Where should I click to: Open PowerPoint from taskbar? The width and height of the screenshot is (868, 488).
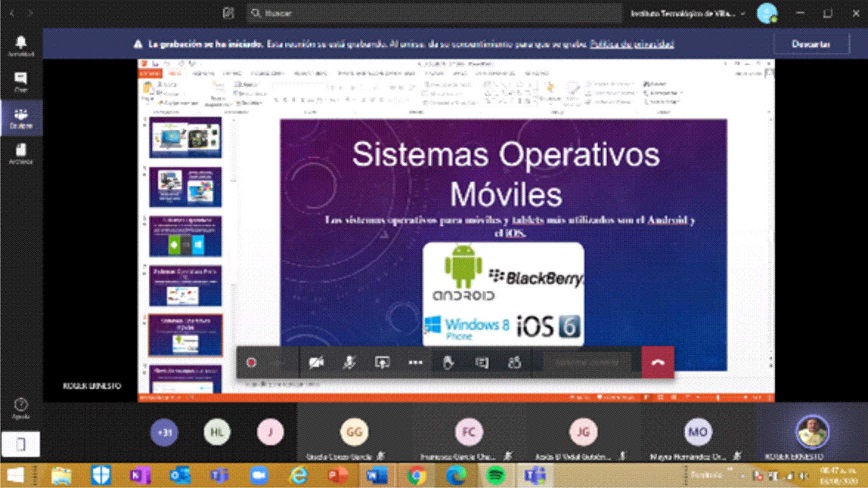click(337, 475)
